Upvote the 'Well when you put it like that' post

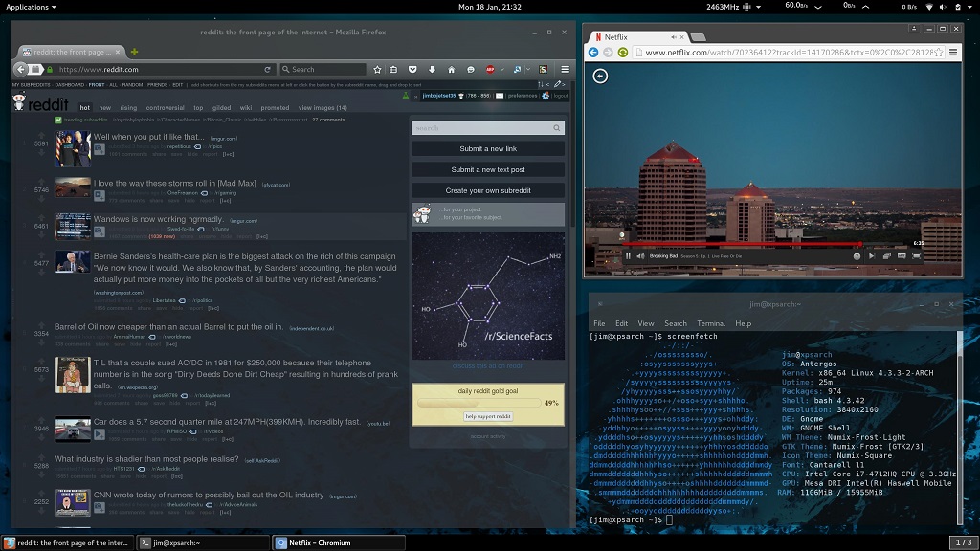click(x=41, y=136)
